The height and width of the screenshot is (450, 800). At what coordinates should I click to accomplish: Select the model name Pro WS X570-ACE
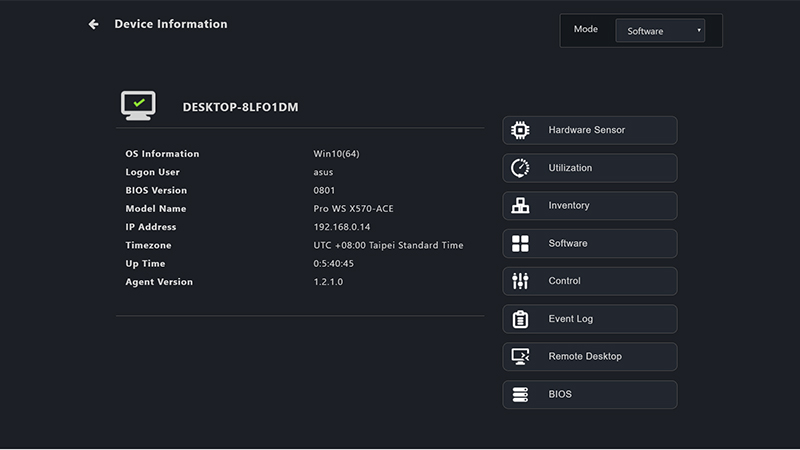pos(353,209)
